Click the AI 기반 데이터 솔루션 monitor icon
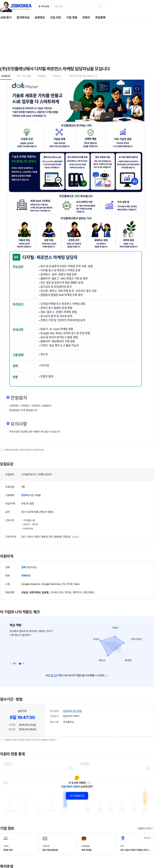Image resolution: width=154 pixels, height=868 pixels. point(129,180)
